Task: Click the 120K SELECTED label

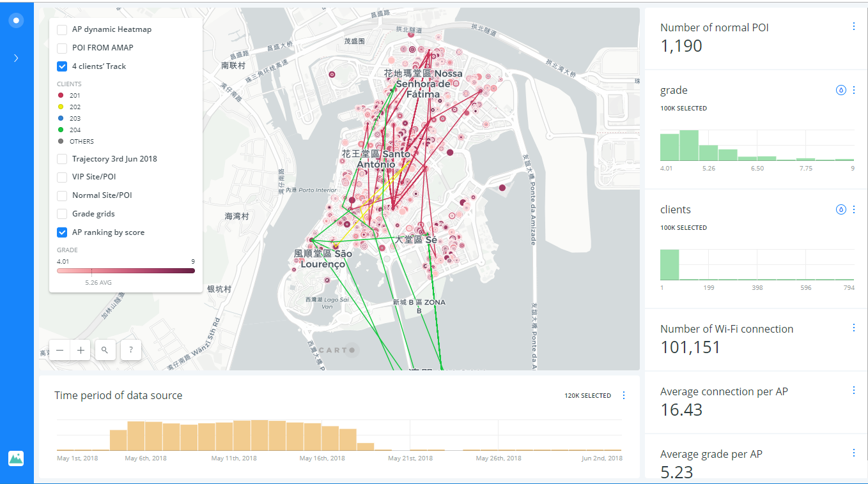Action: tap(587, 396)
